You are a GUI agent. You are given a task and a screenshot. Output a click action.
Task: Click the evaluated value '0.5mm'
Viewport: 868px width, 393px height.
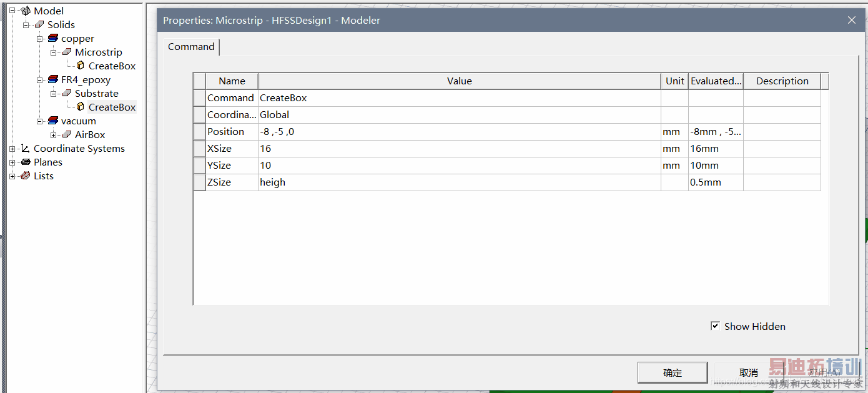716,182
